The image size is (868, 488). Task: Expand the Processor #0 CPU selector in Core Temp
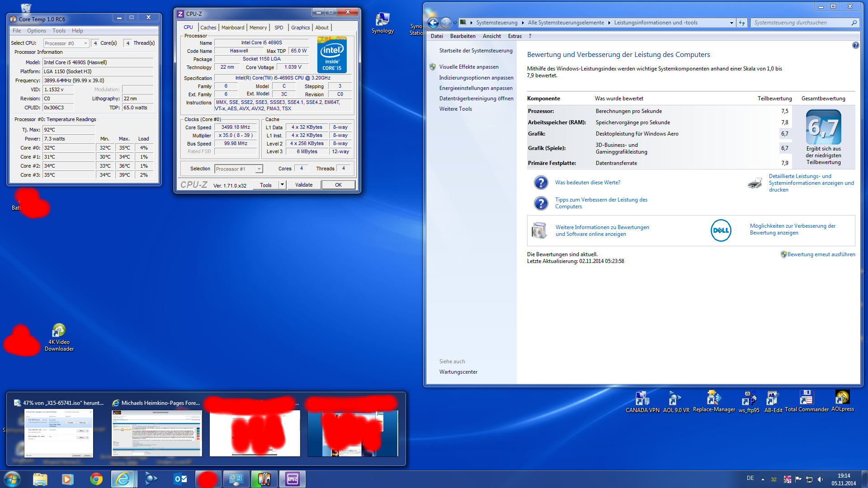click(x=85, y=43)
